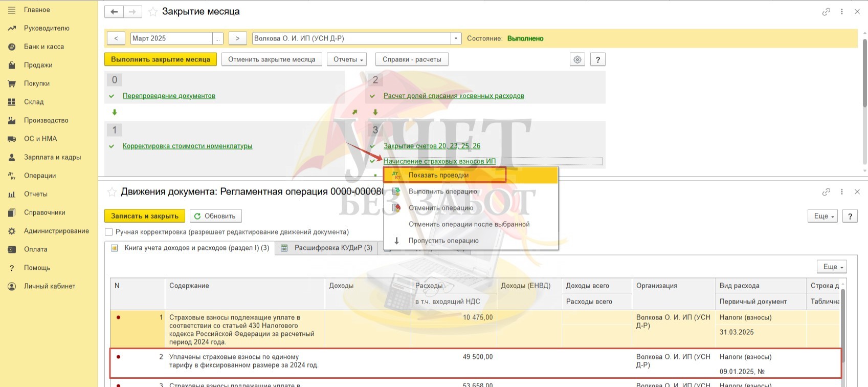Expand the Еще menu beside help button
This screenshot has height=387, width=868.
click(824, 216)
